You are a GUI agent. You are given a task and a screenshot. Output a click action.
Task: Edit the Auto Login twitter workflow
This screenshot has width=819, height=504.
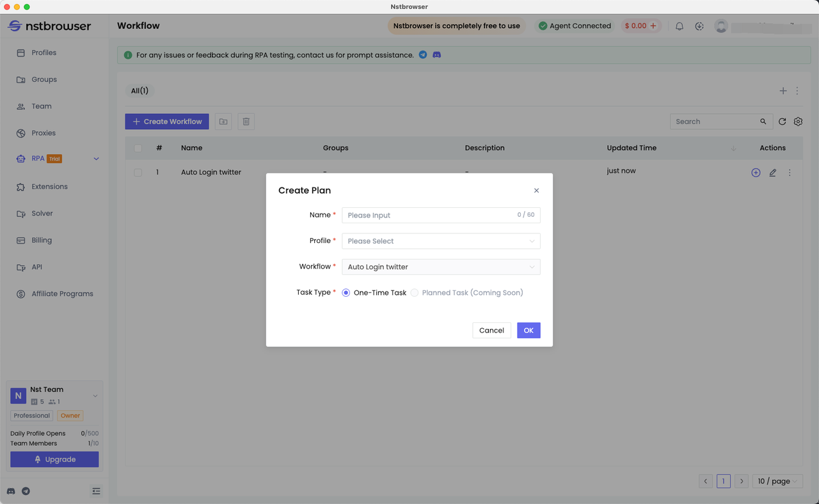773,173
